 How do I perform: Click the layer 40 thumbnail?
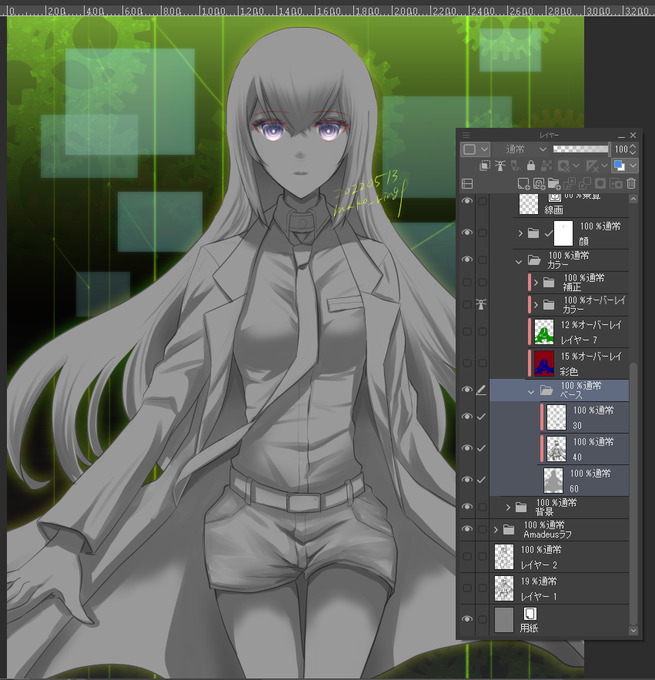[x=557, y=448]
